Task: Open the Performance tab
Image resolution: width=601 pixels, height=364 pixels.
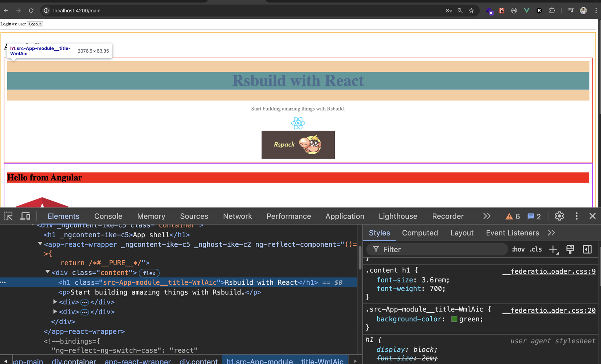Action: click(x=289, y=216)
